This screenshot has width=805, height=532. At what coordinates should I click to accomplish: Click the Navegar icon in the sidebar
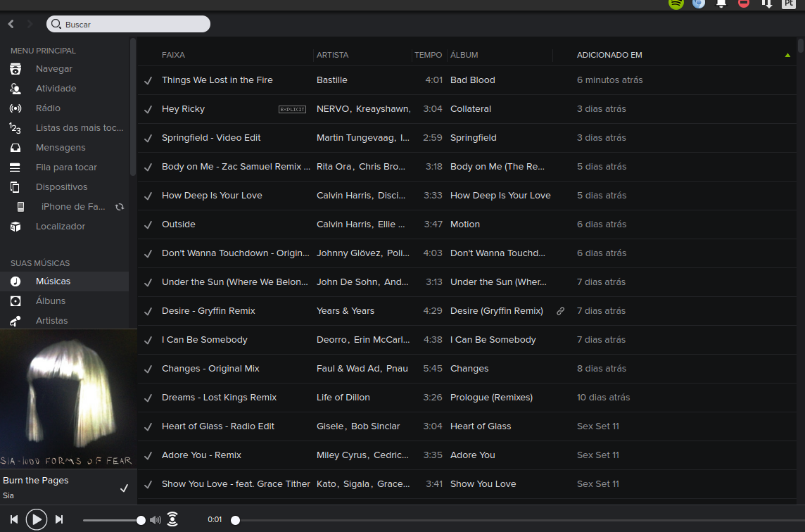15,69
